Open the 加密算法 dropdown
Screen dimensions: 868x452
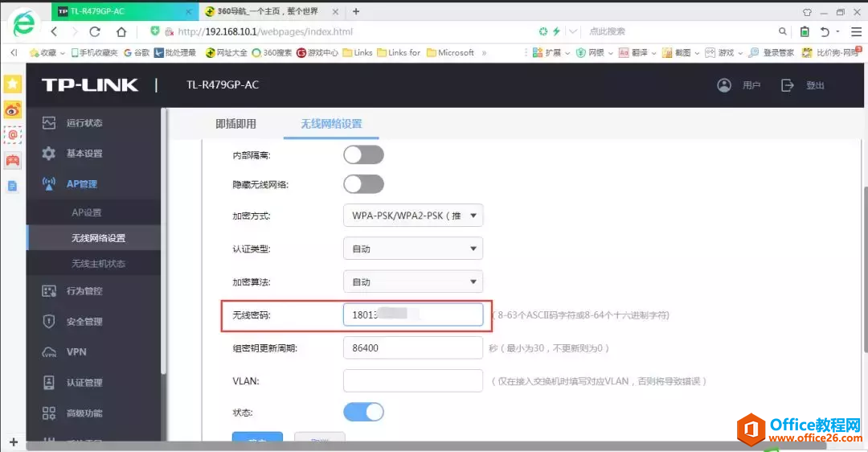(413, 282)
